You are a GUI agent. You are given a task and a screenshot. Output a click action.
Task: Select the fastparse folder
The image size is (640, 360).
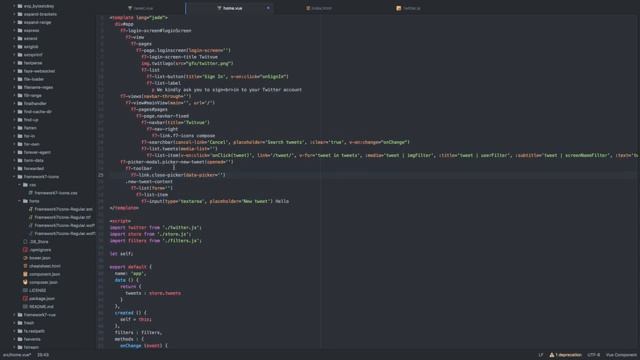33,63
